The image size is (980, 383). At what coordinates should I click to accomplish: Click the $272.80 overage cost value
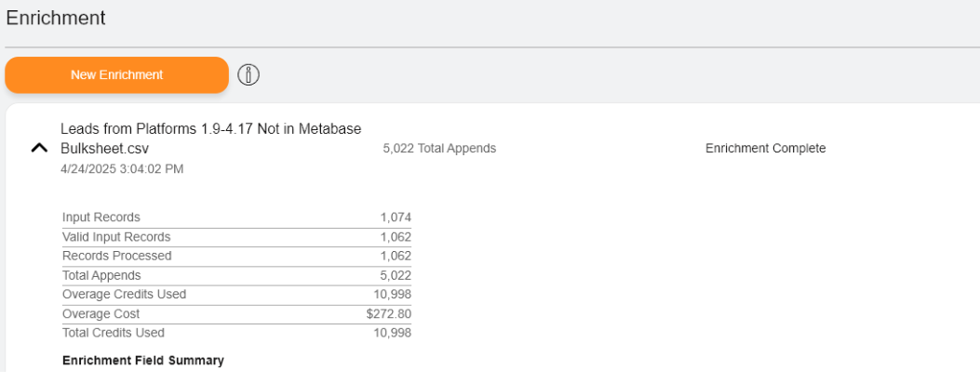[389, 314]
